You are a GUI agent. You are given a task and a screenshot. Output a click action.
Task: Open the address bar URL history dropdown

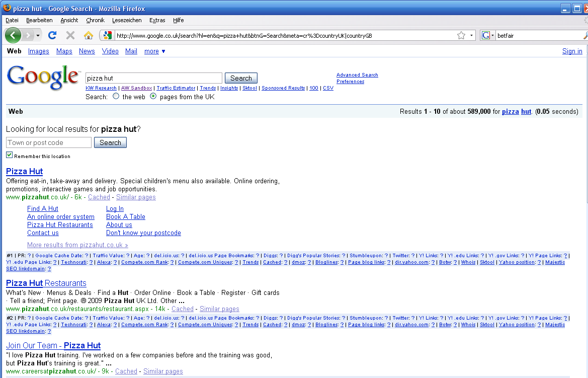pos(471,36)
